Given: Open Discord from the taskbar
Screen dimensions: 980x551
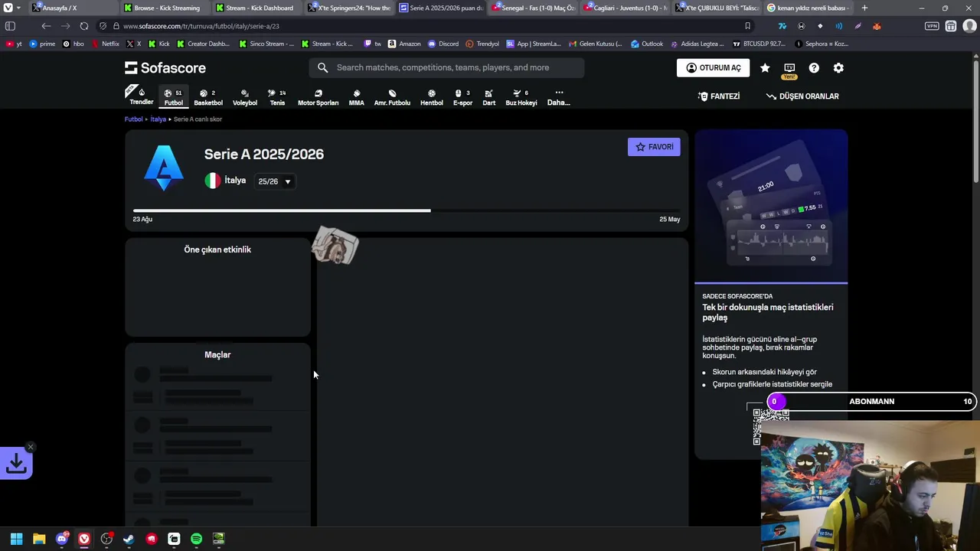Looking at the screenshot, I should click(62, 539).
